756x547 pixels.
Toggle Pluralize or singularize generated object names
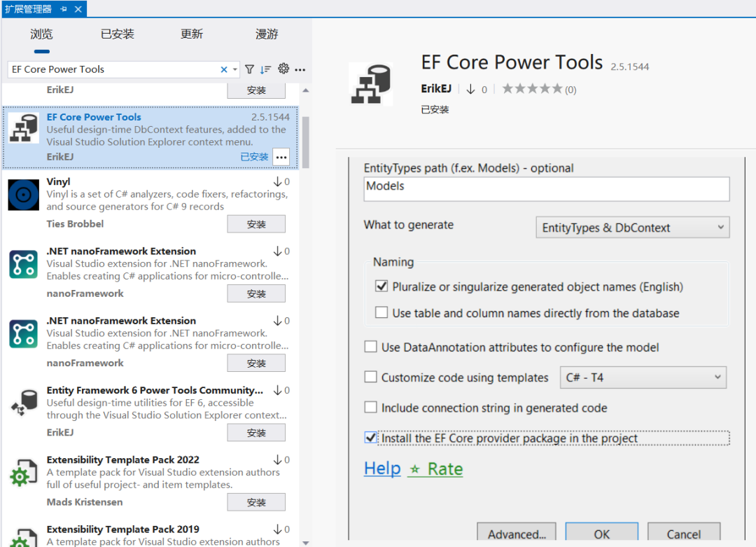point(381,286)
